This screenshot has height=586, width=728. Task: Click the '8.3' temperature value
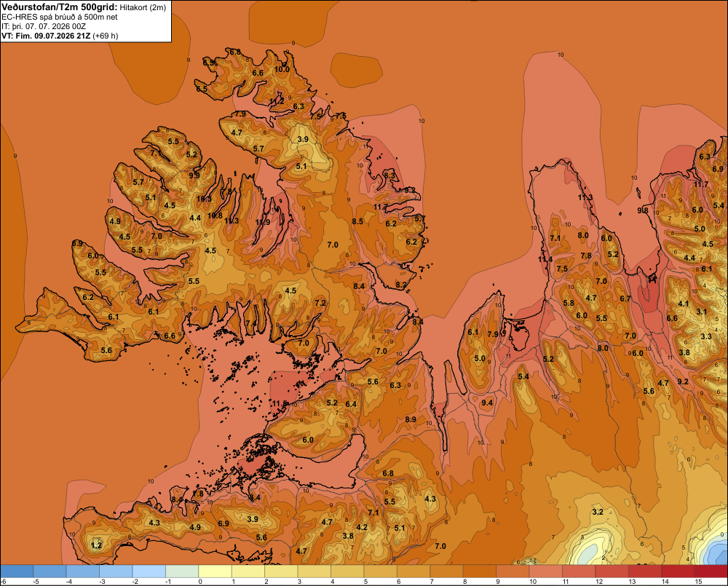pos(389,175)
